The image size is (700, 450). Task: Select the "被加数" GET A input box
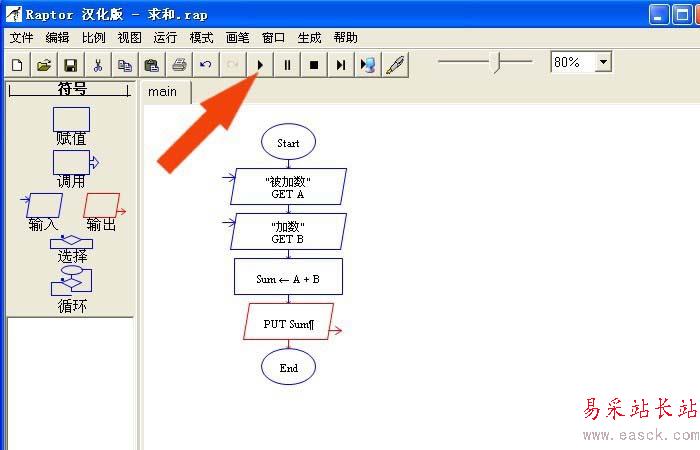pyautogui.click(x=288, y=187)
